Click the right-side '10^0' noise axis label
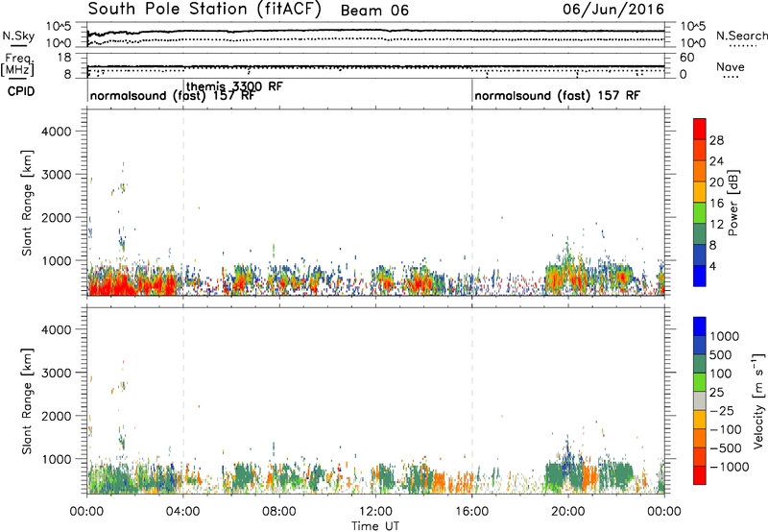The width and height of the screenshot is (768, 532). [x=692, y=43]
